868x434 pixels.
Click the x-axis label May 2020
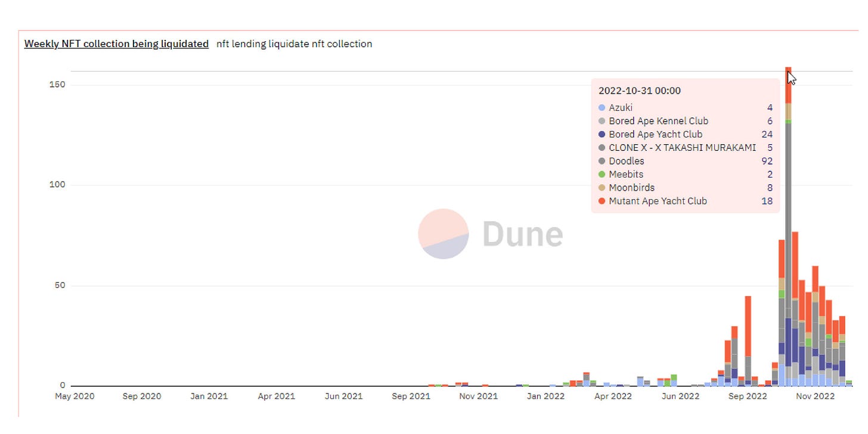click(75, 396)
